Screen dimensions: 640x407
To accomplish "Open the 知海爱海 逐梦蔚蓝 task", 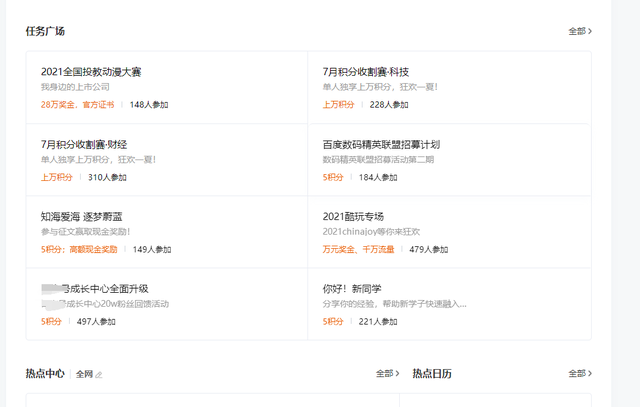I will pyautogui.click(x=86, y=216).
